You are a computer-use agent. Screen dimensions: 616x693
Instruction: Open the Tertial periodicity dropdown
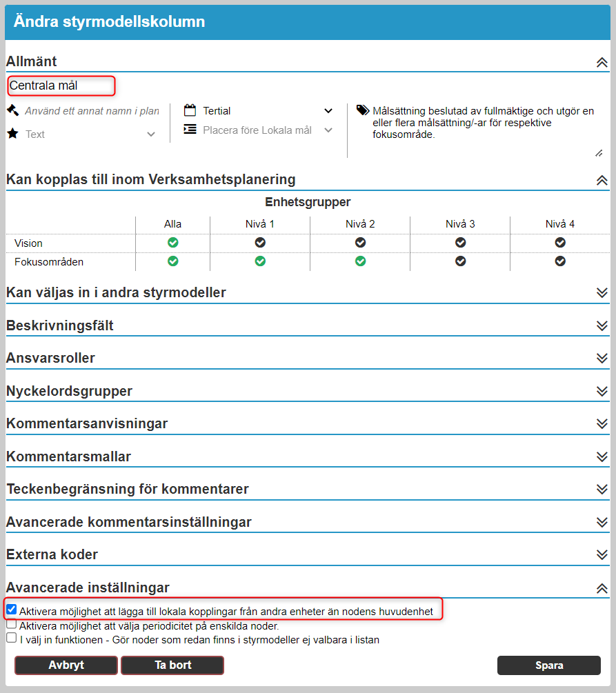268,110
